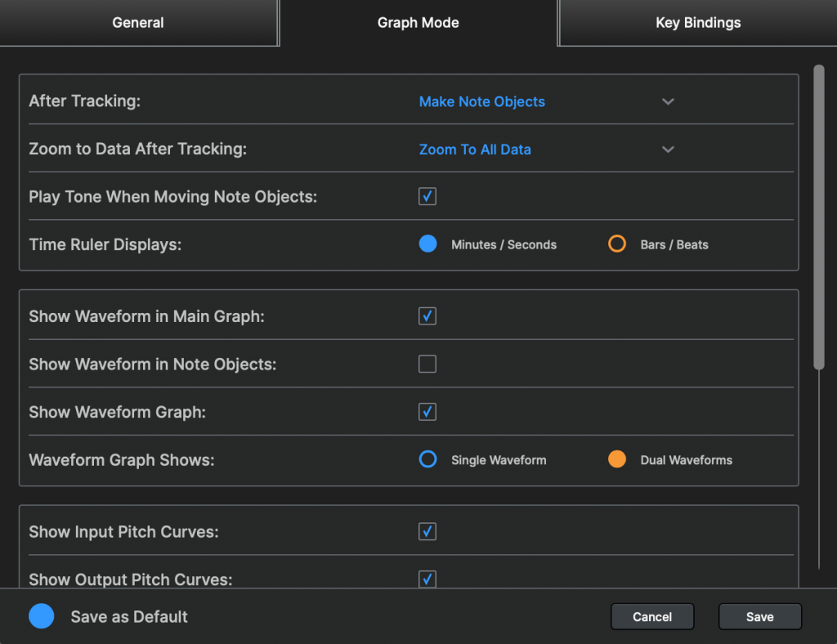This screenshot has width=837, height=644.
Task: Switch to the General tab
Action: pyautogui.click(x=137, y=22)
